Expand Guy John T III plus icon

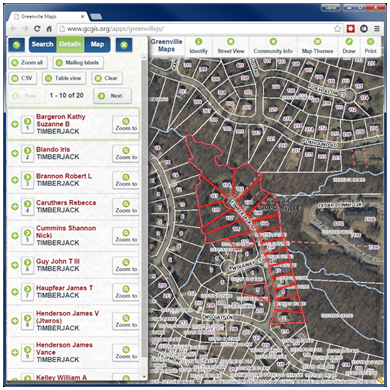(x=15, y=265)
